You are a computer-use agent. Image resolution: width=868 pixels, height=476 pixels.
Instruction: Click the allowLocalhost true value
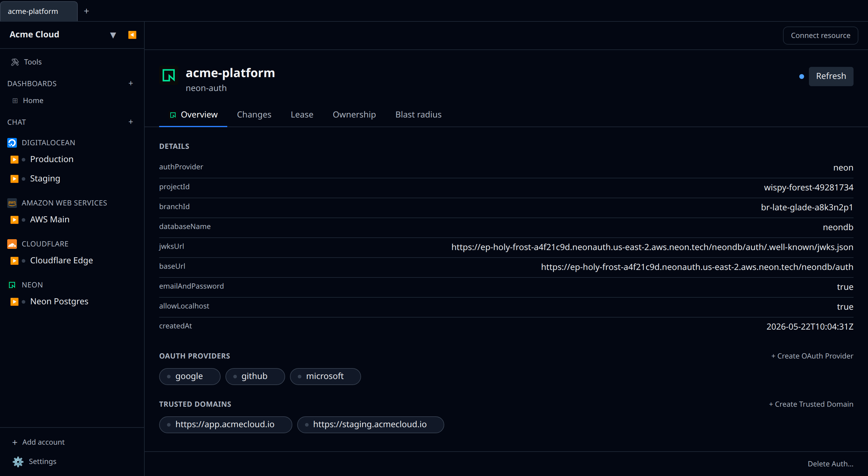tap(845, 307)
